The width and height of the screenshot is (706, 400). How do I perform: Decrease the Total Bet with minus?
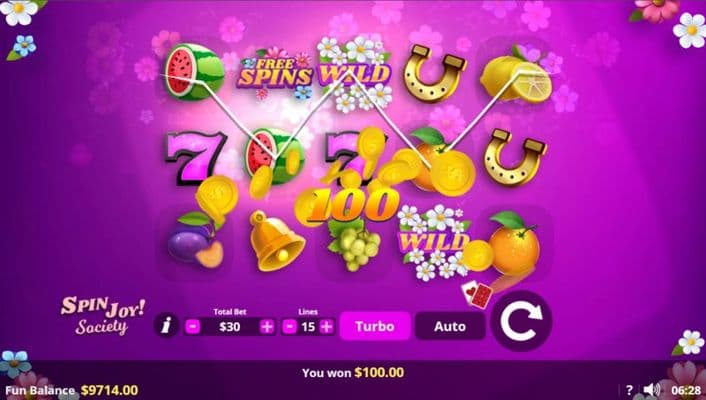click(x=193, y=327)
